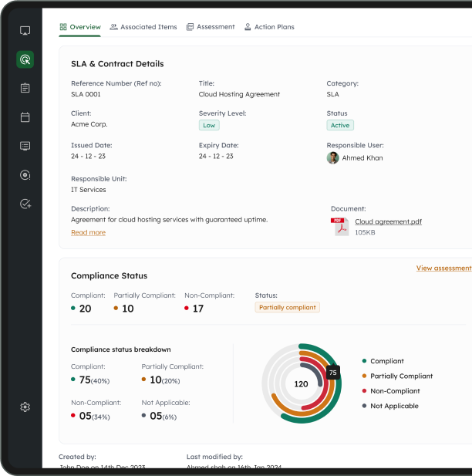Open the monitor dashboard icon in sidebar

(25, 31)
